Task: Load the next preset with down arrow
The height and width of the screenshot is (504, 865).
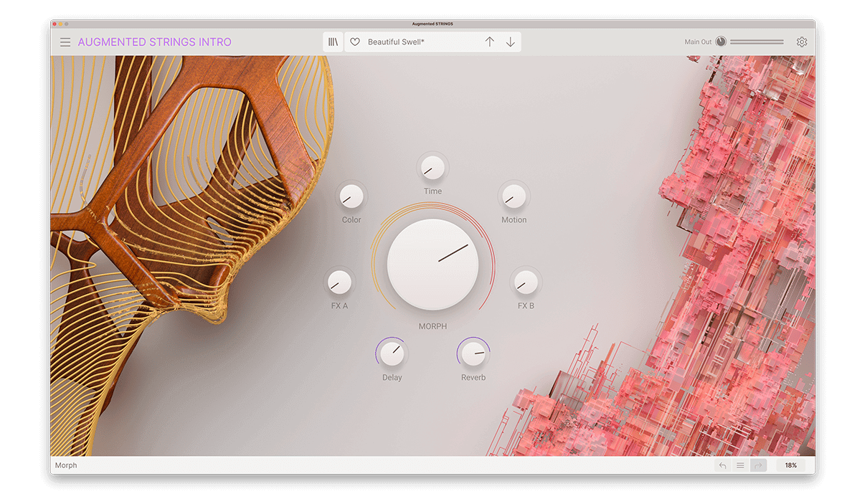Action: point(510,42)
